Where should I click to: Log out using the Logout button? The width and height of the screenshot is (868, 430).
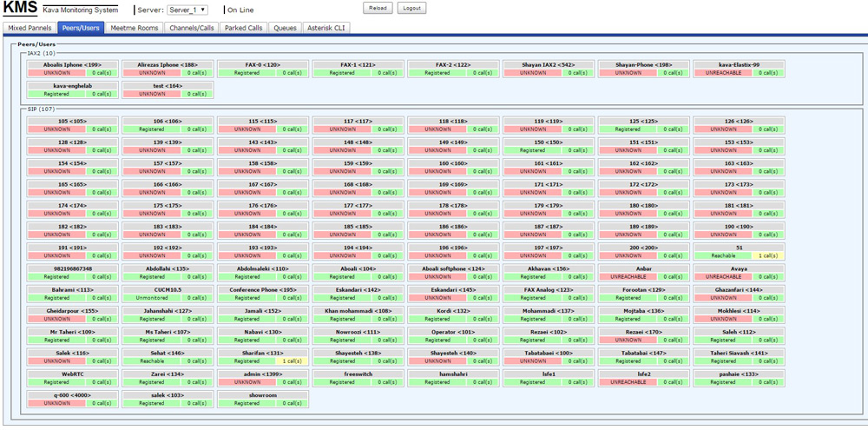pyautogui.click(x=412, y=8)
